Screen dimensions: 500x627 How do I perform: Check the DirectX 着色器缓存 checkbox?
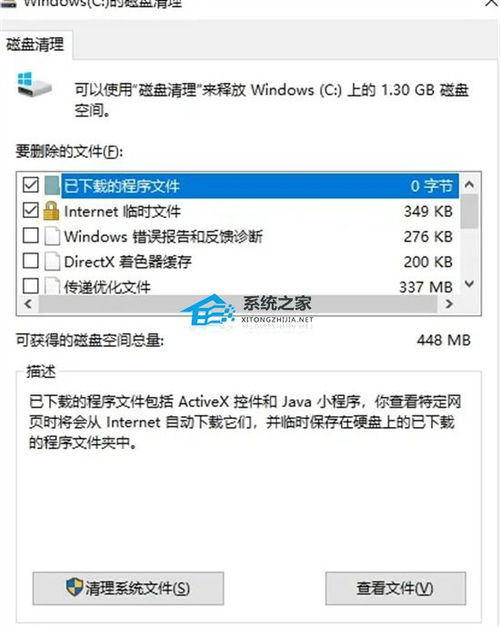(31, 261)
